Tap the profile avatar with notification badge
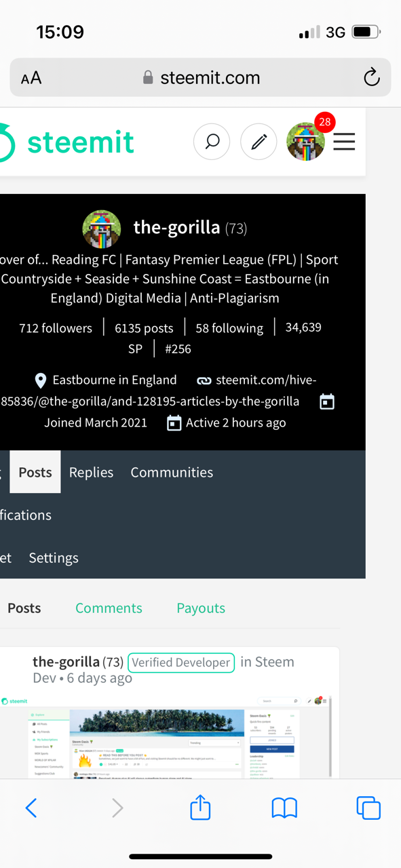This screenshot has height=868, width=401. tap(305, 141)
